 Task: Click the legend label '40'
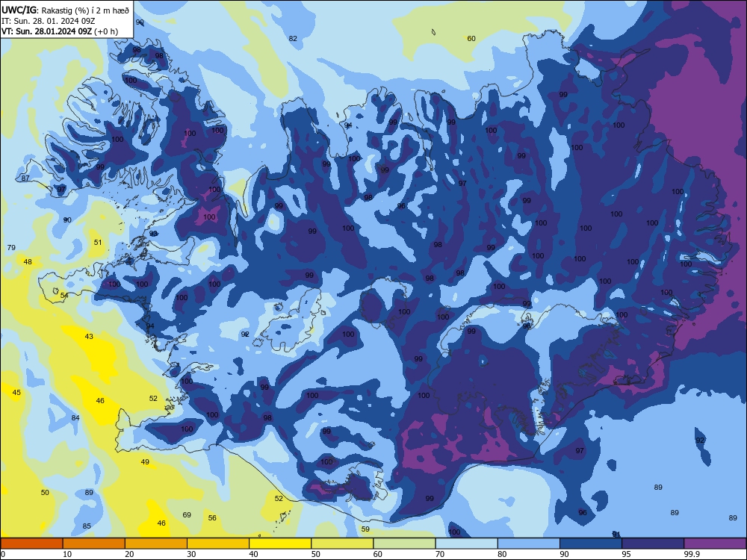253,554
